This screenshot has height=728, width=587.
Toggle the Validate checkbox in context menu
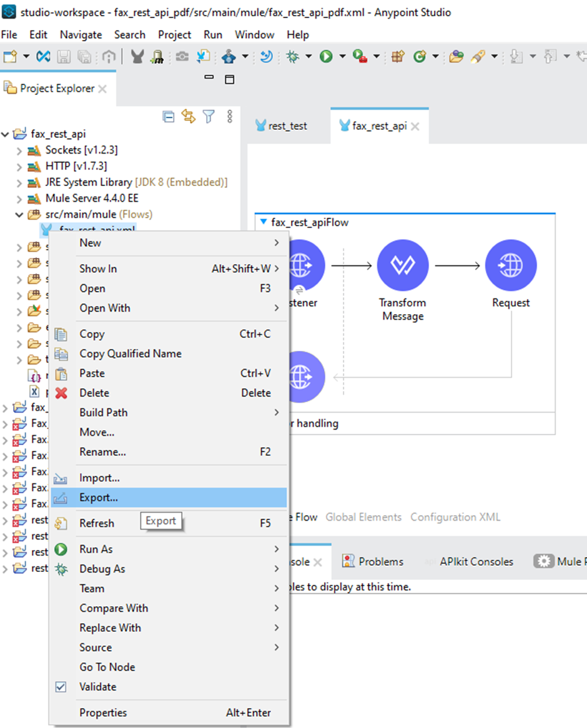tap(61, 687)
